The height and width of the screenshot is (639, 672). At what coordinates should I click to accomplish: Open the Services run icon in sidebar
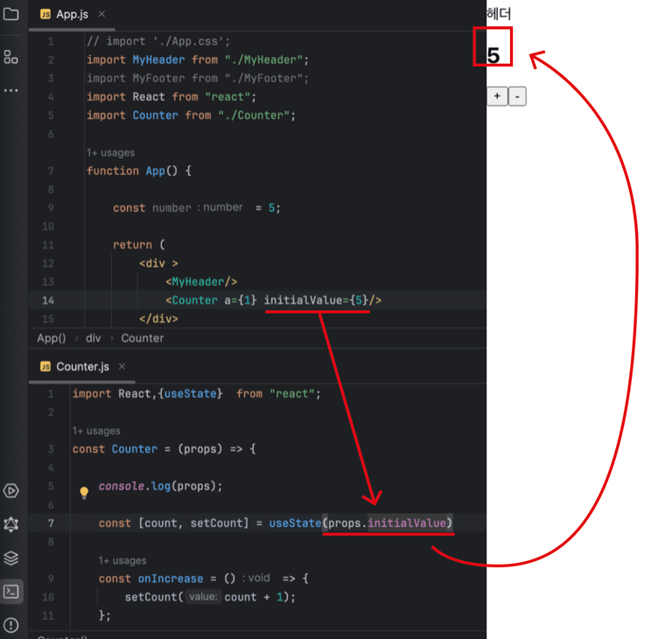point(10,490)
